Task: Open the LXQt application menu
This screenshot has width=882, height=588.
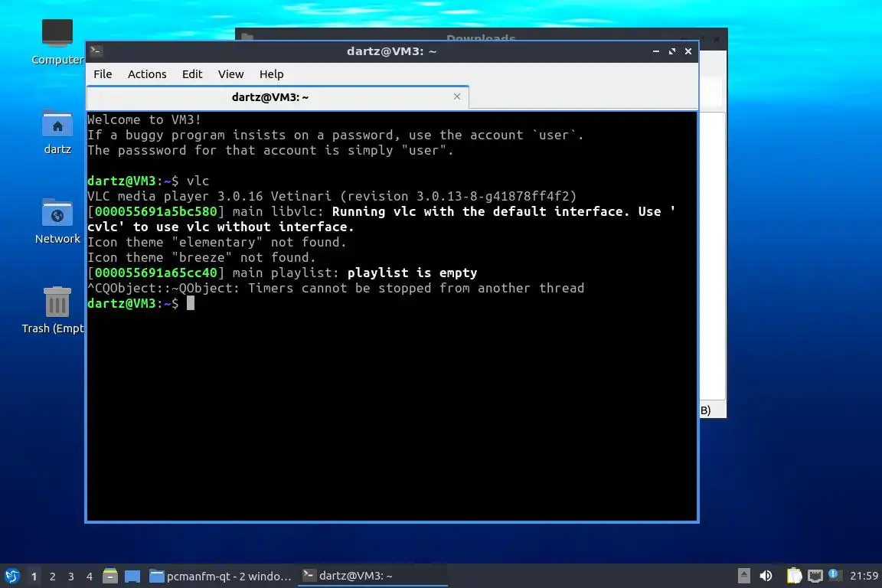Action: 11,576
